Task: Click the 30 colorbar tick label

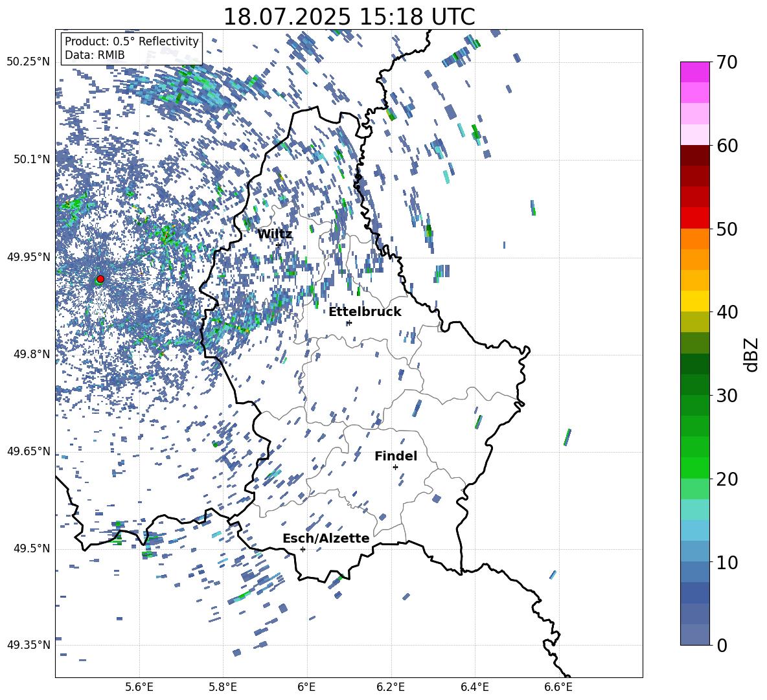Action: (727, 396)
